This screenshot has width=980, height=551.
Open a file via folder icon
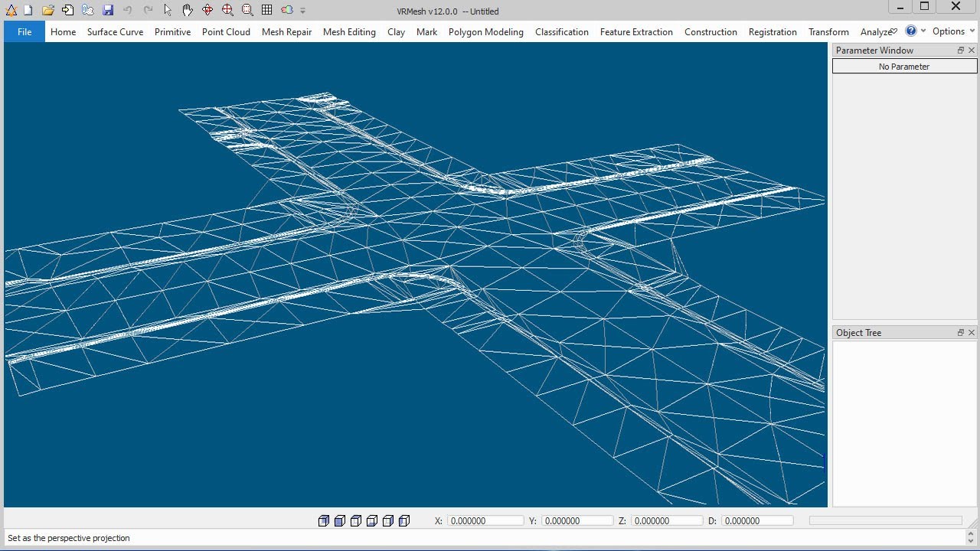point(48,10)
